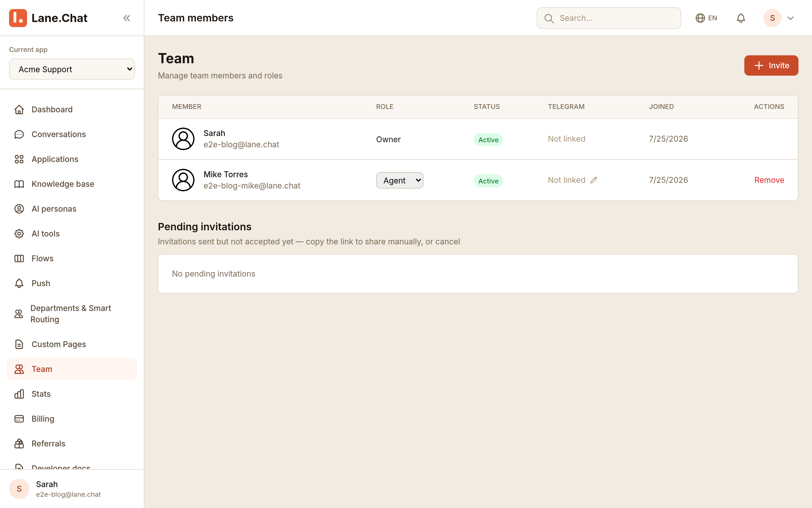Click the ROLE column header
812x508 pixels.
click(x=385, y=106)
